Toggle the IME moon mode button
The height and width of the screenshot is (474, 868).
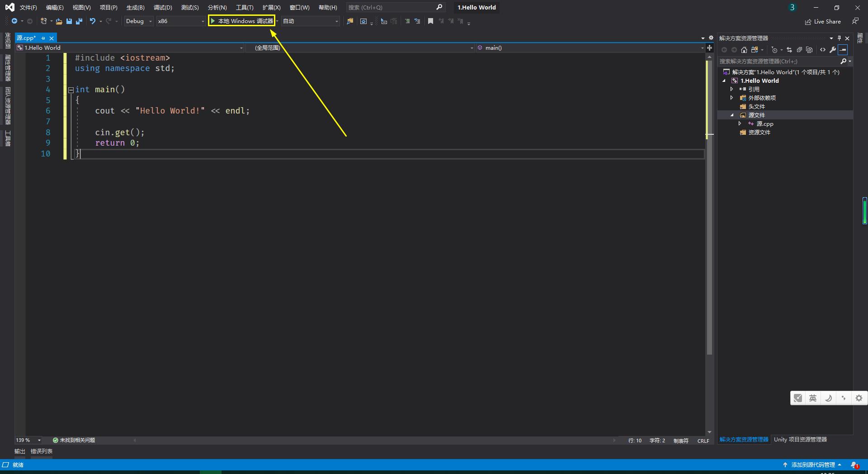(x=828, y=398)
